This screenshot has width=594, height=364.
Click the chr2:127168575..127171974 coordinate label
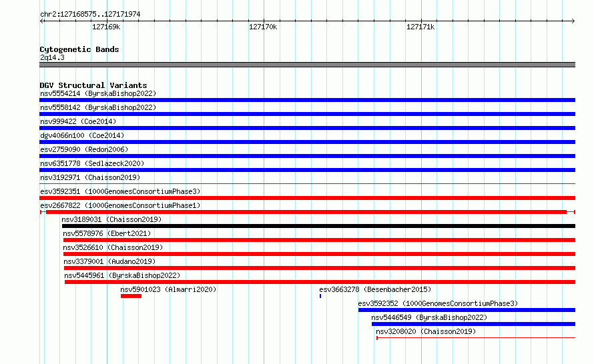(90, 14)
